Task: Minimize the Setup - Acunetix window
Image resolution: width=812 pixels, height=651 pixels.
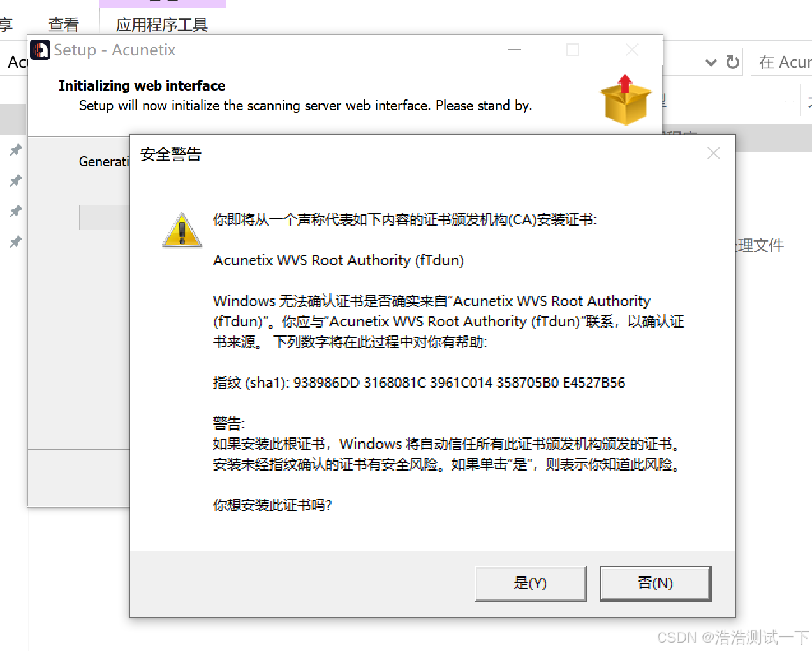Action: click(x=515, y=50)
